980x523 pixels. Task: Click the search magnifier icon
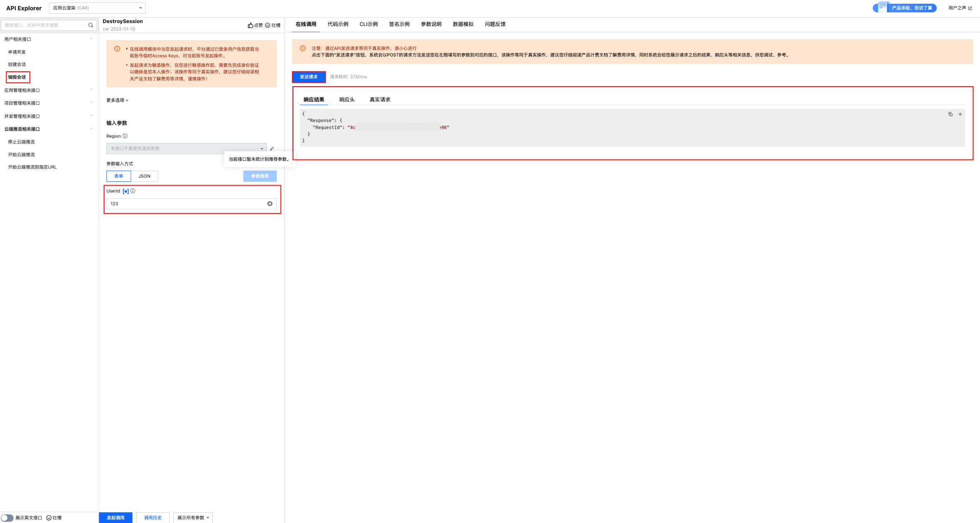pyautogui.click(x=91, y=25)
